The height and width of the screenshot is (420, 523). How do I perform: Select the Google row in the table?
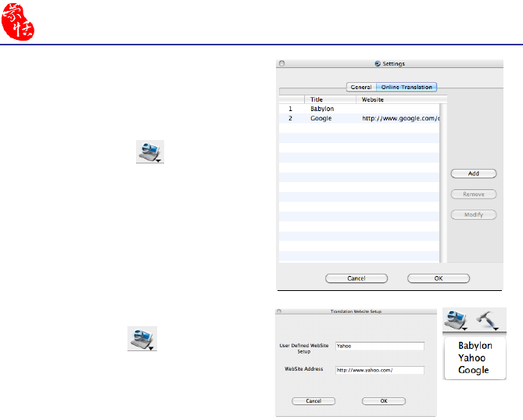[360, 118]
